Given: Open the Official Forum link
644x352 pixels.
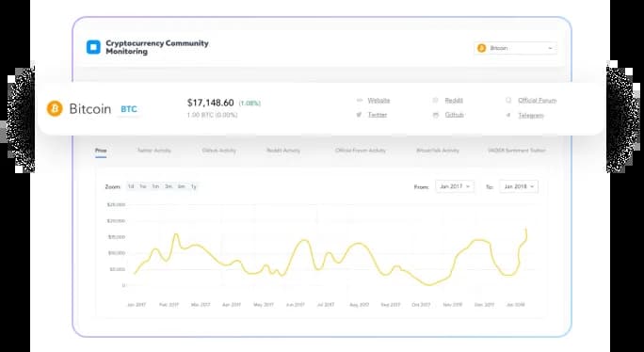Looking at the screenshot, I should tap(538, 100).
